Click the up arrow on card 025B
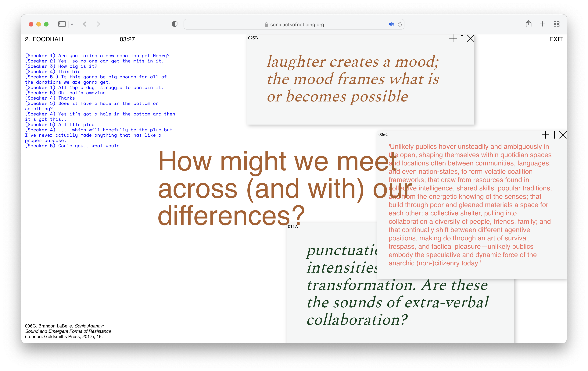Image resolution: width=588 pixels, height=371 pixels. (x=462, y=38)
